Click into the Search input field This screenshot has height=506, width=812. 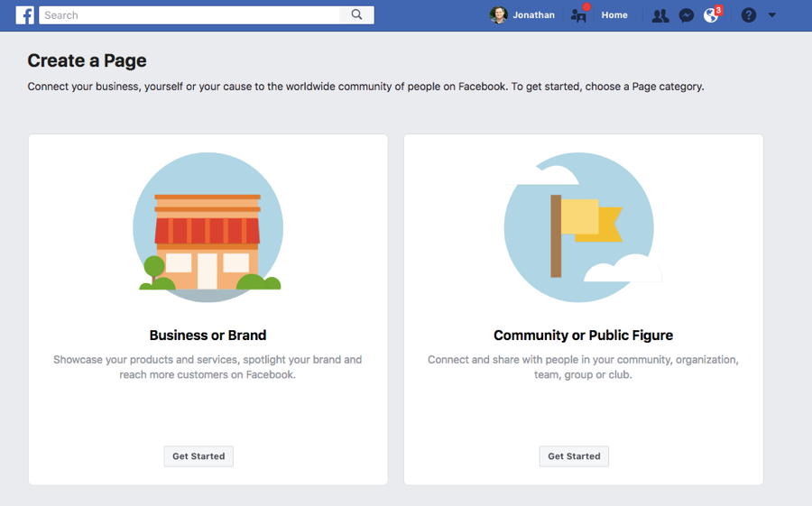tap(189, 15)
